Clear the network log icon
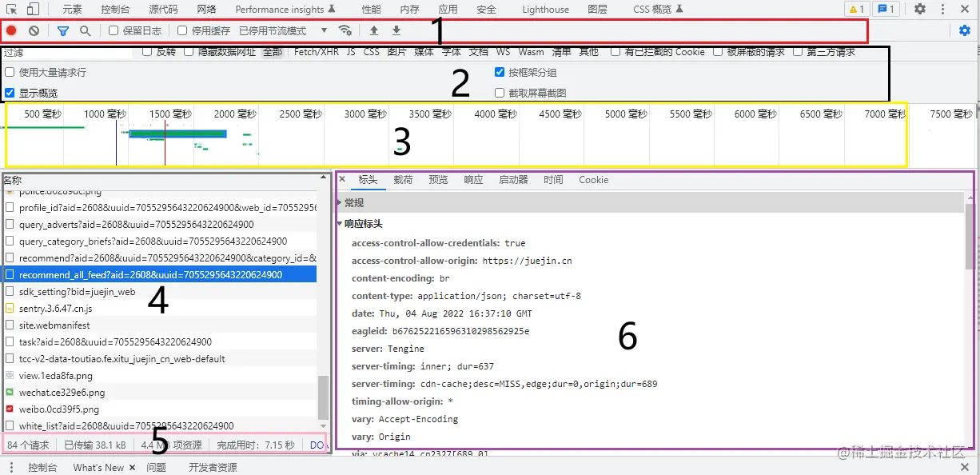Viewport: 980px width, 475px height. (34, 30)
